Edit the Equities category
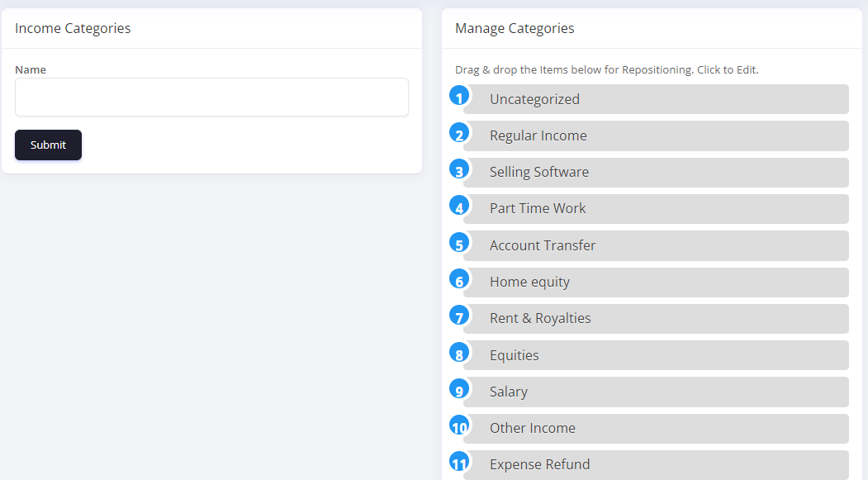 656,355
